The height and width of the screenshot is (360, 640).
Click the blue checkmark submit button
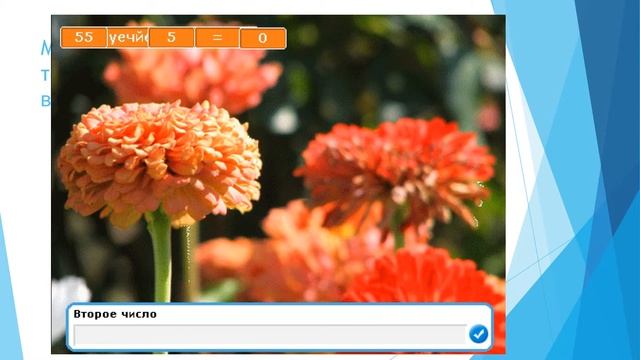coord(478,334)
